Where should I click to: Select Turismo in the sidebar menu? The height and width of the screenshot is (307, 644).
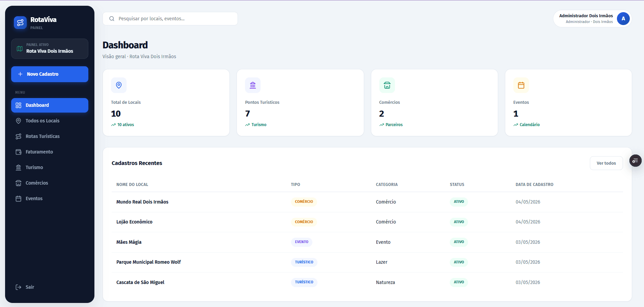(50, 167)
